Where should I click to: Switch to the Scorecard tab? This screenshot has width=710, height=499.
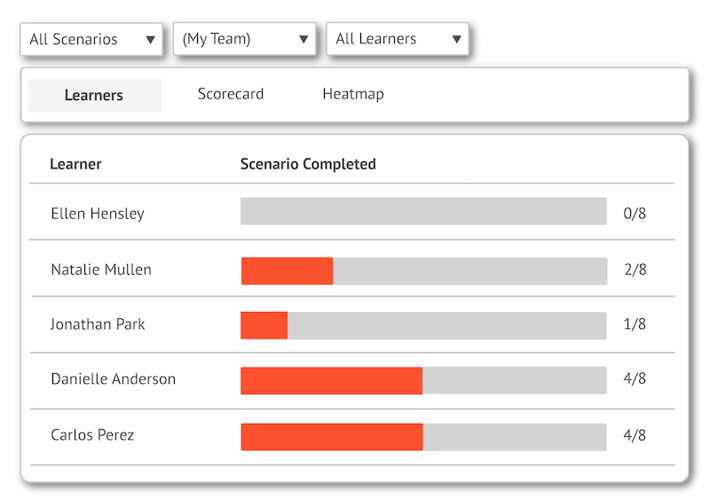point(230,94)
